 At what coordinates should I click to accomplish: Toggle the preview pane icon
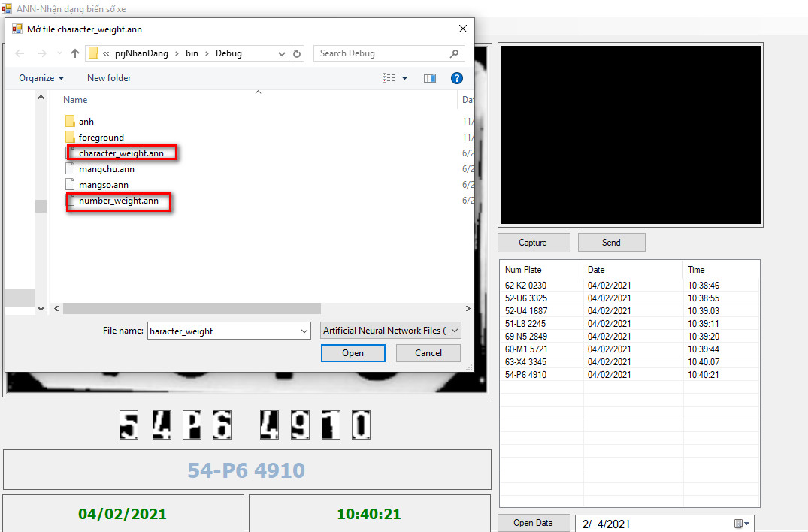[430, 78]
